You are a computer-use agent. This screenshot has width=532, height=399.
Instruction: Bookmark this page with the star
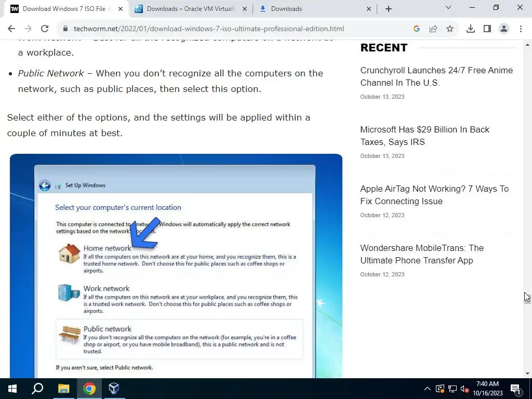coord(450,29)
